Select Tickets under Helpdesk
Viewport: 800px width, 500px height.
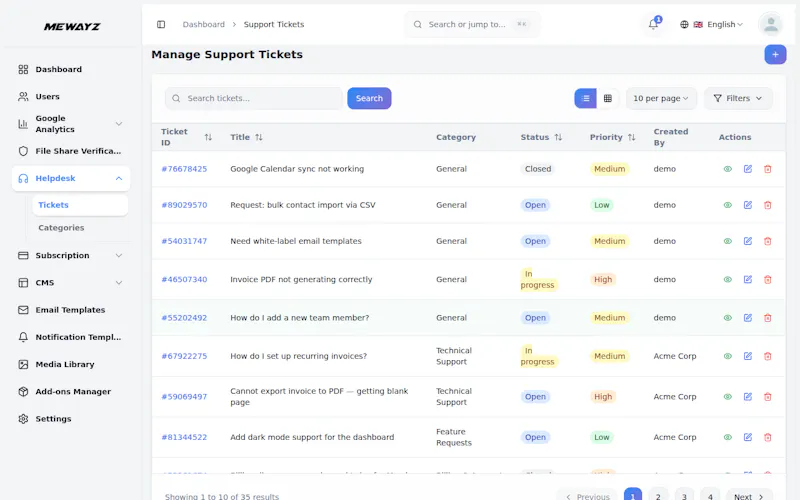[x=80, y=205]
